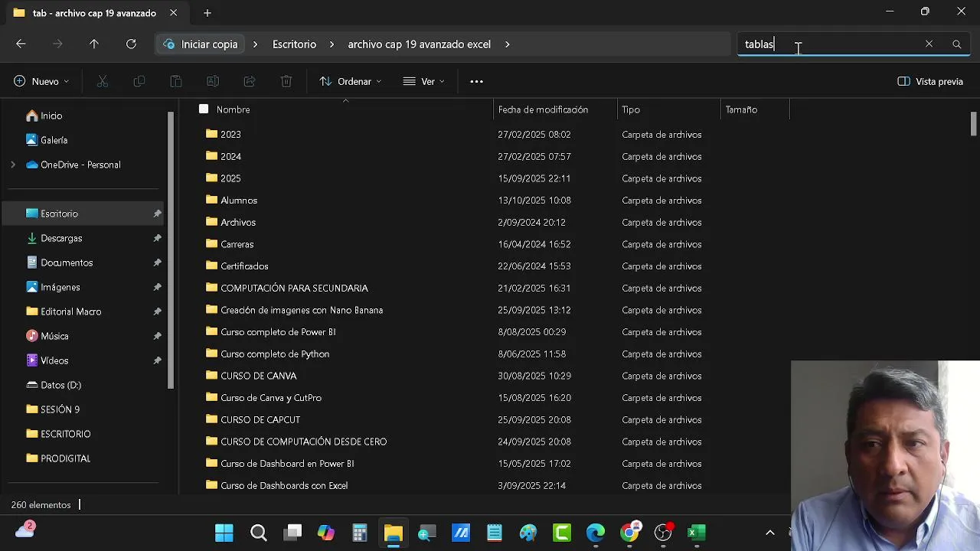Image resolution: width=980 pixels, height=551 pixels.
Task: Tick the select-all checkbox beside Nombre
Action: tap(204, 109)
